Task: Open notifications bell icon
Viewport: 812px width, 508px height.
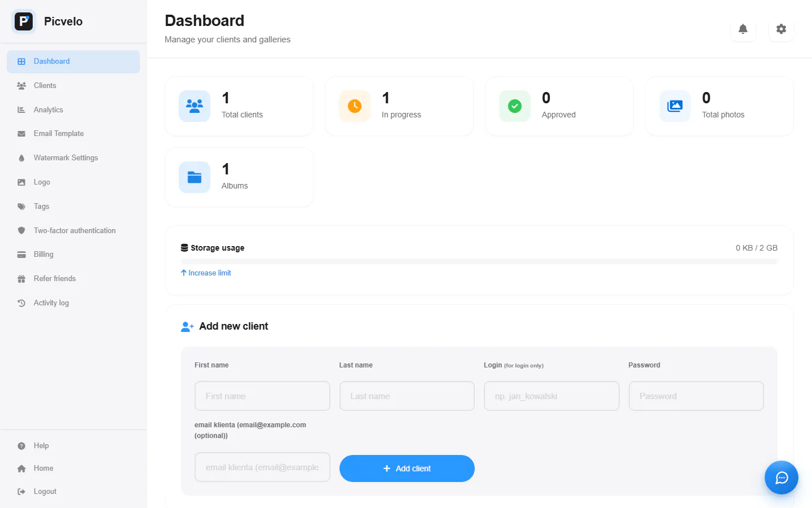Action: [743, 29]
